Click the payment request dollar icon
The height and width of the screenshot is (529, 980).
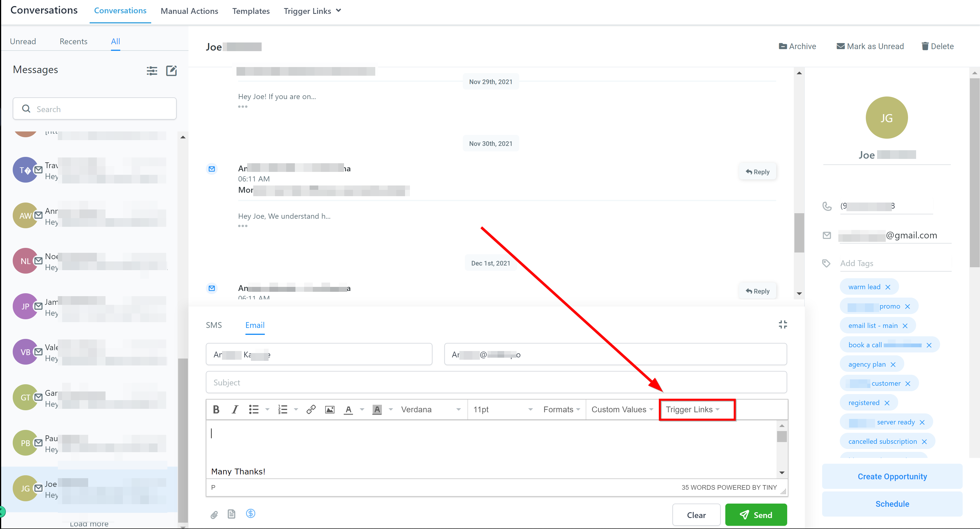click(250, 514)
